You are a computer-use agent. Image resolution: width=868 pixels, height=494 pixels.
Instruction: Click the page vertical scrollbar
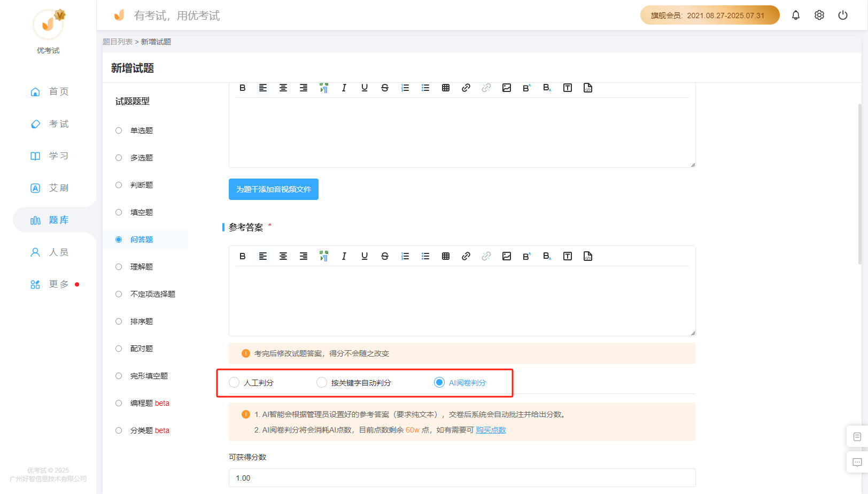click(x=860, y=184)
